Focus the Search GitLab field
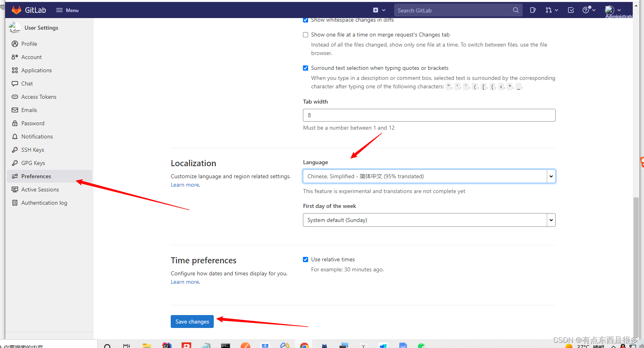644x348 pixels. tap(458, 10)
